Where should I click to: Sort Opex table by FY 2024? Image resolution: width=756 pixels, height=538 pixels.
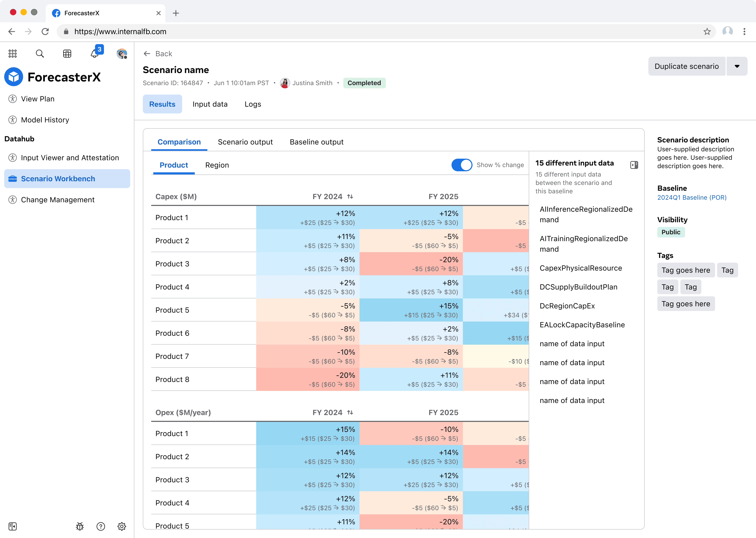(350, 413)
